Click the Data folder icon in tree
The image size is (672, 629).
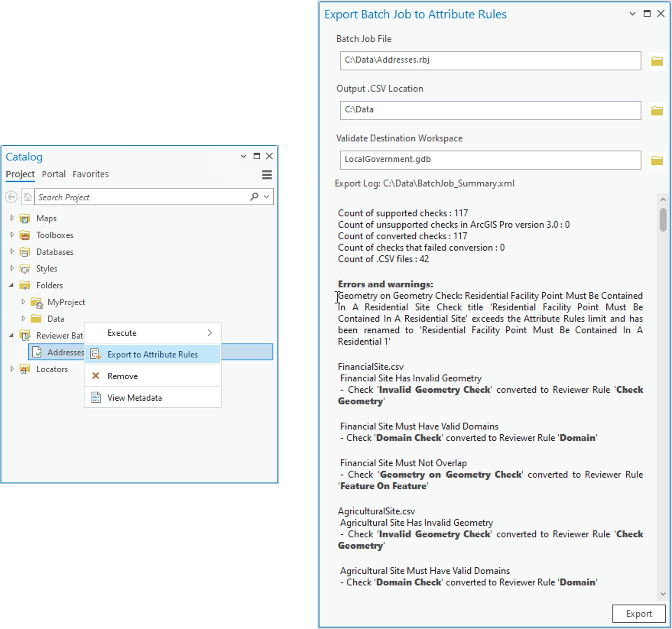(36, 319)
